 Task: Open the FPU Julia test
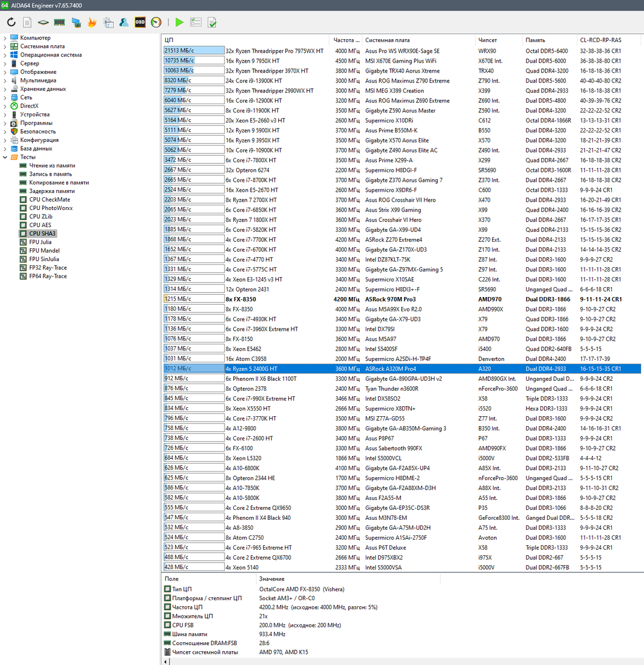[40, 242]
